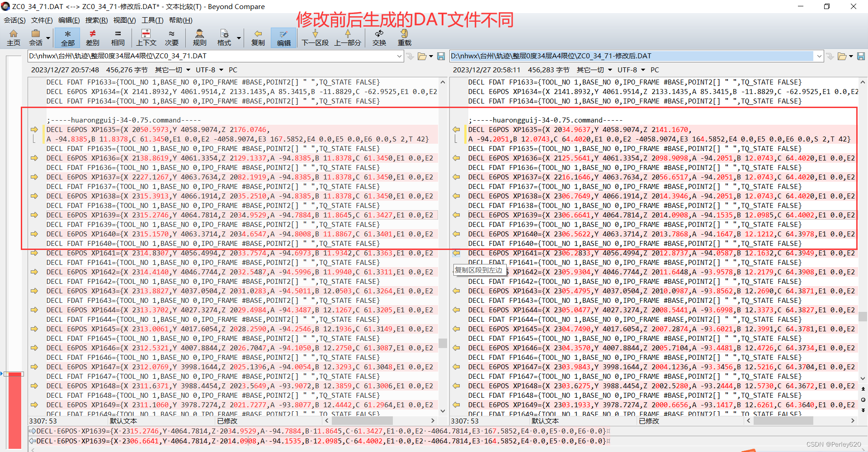Open the 视图(V) menu

point(124,20)
